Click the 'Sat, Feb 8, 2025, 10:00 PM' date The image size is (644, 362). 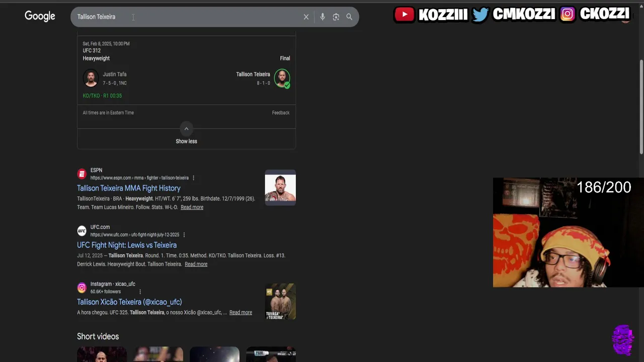[x=106, y=44]
